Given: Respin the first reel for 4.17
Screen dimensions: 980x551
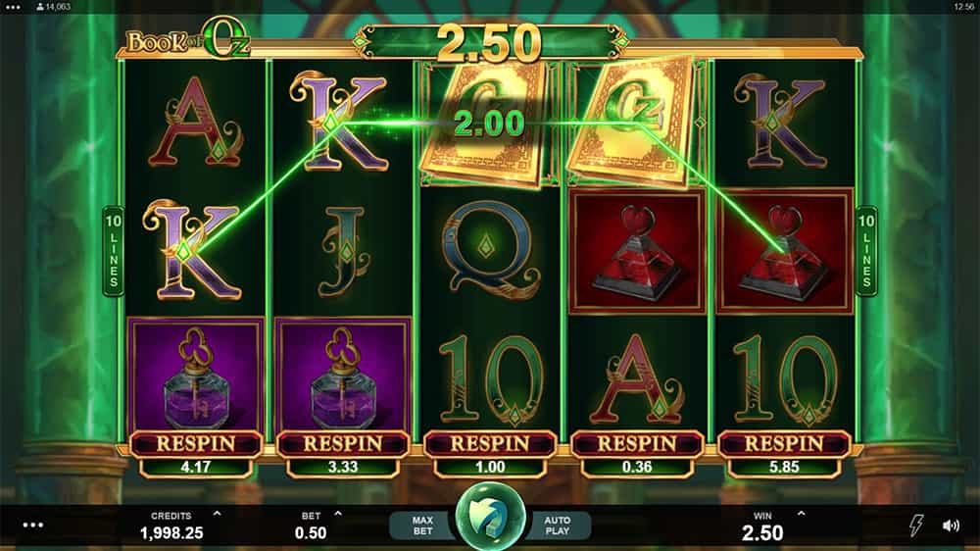Looking at the screenshot, I should 196,454.
